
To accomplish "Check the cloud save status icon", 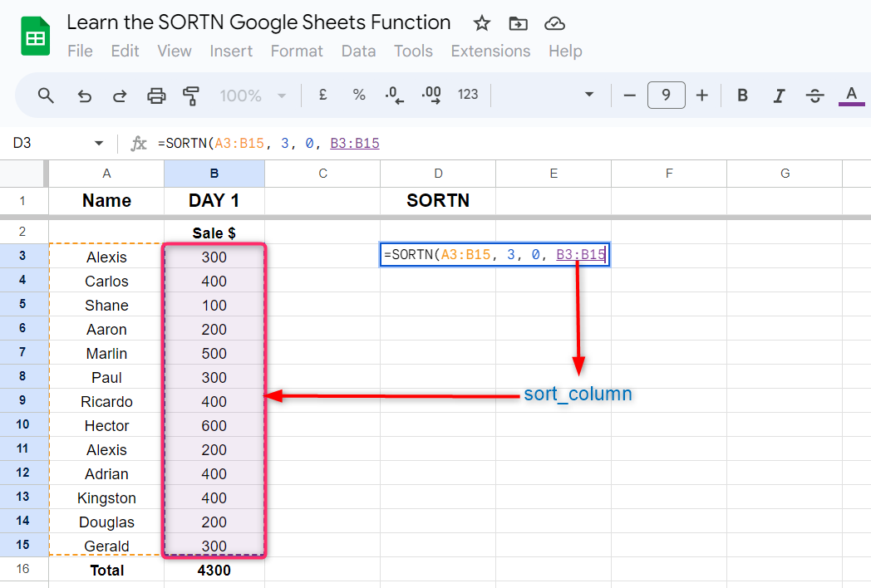I will tap(554, 23).
